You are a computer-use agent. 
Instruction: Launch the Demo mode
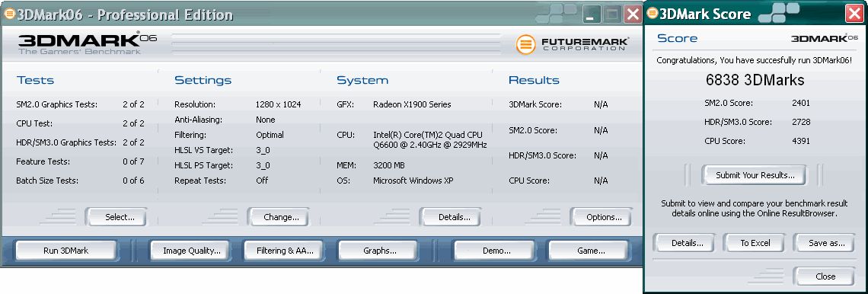pos(496,251)
